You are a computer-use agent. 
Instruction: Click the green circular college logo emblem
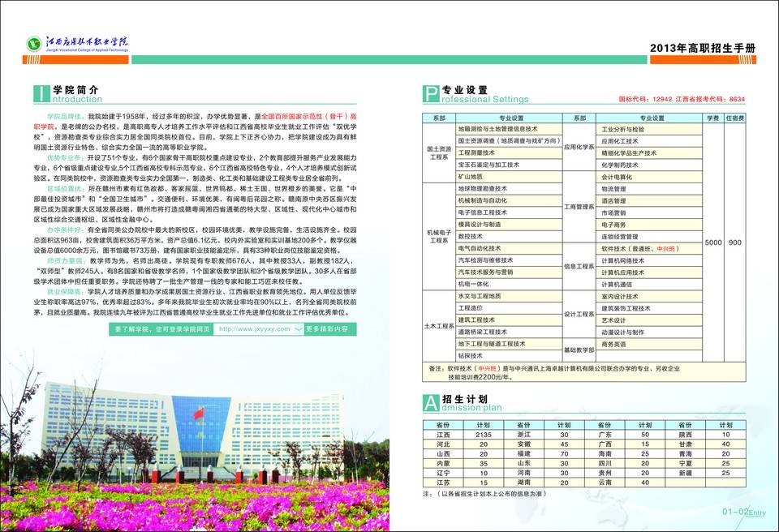point(34,44)
